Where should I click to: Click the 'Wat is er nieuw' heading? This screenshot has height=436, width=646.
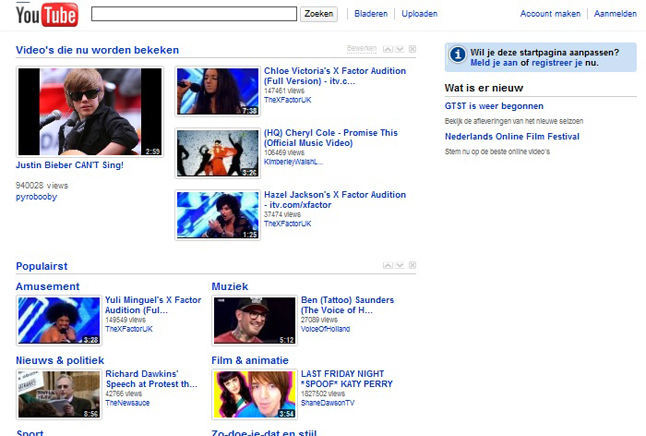click(484, 88)
